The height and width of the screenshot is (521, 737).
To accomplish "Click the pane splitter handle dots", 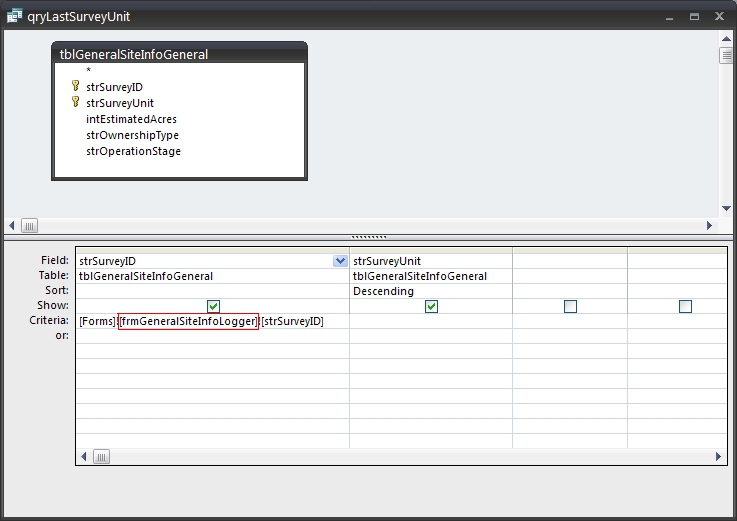I will [x=368, y=237].
